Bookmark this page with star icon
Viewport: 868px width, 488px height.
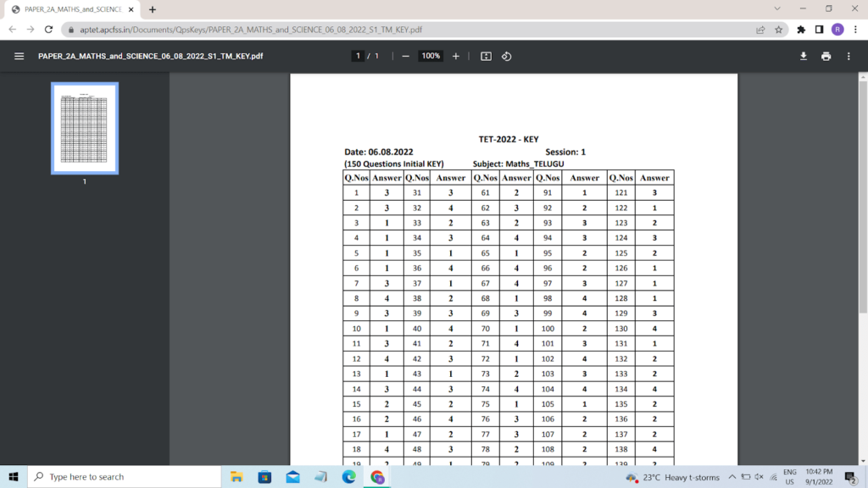tap(778, 30)
